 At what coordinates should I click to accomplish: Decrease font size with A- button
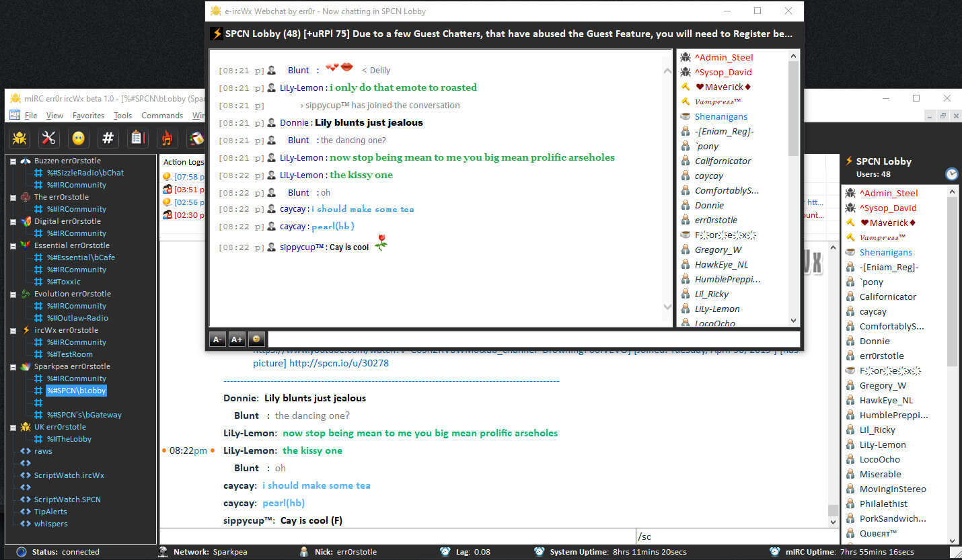217,339
